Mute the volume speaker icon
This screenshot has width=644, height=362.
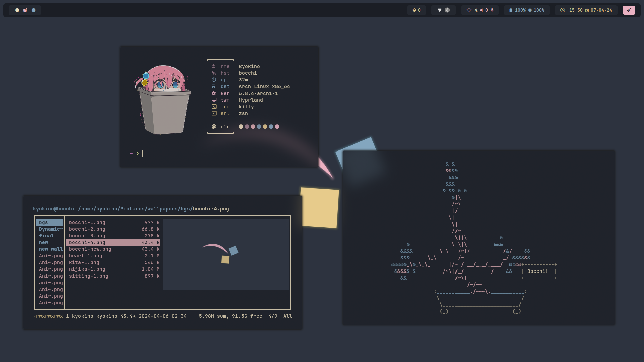pyautogui.click(x=481, y=10)
